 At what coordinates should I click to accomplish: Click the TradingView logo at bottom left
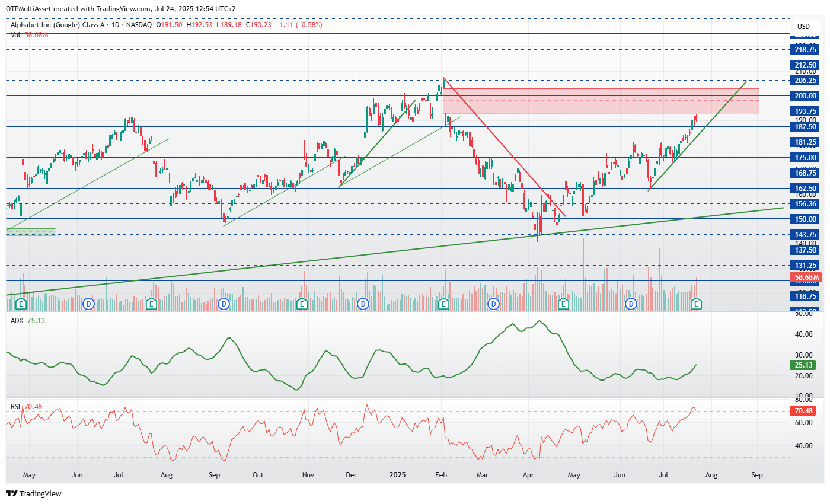[x=34, y=493]
